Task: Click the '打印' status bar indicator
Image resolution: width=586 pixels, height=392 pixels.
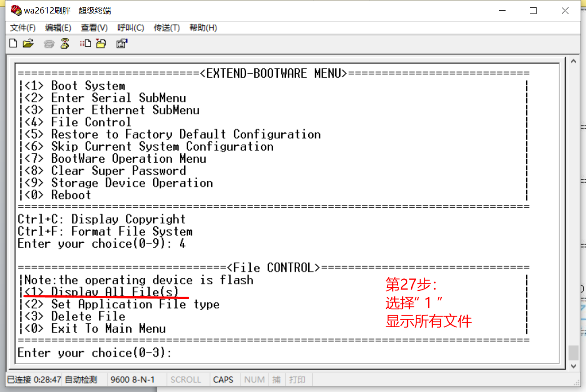Action: (x=297, y=380)
